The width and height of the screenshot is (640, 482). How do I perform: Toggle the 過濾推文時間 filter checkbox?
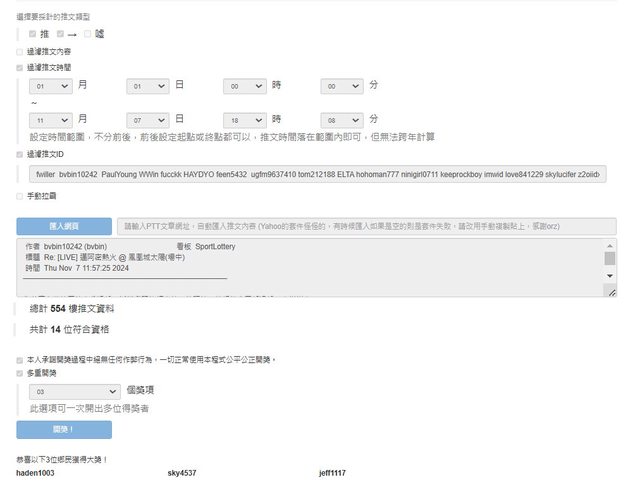click(x=20, y=68)
